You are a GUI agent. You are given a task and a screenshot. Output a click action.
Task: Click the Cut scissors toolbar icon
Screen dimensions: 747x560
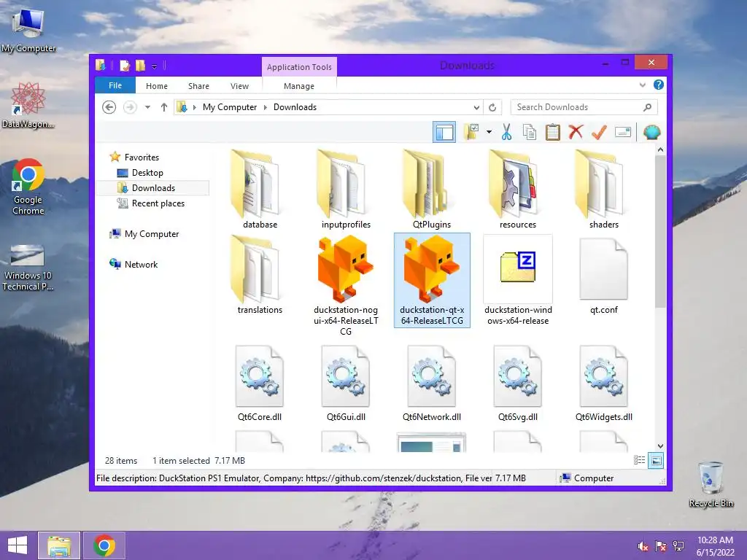click(x=506, y=132)
